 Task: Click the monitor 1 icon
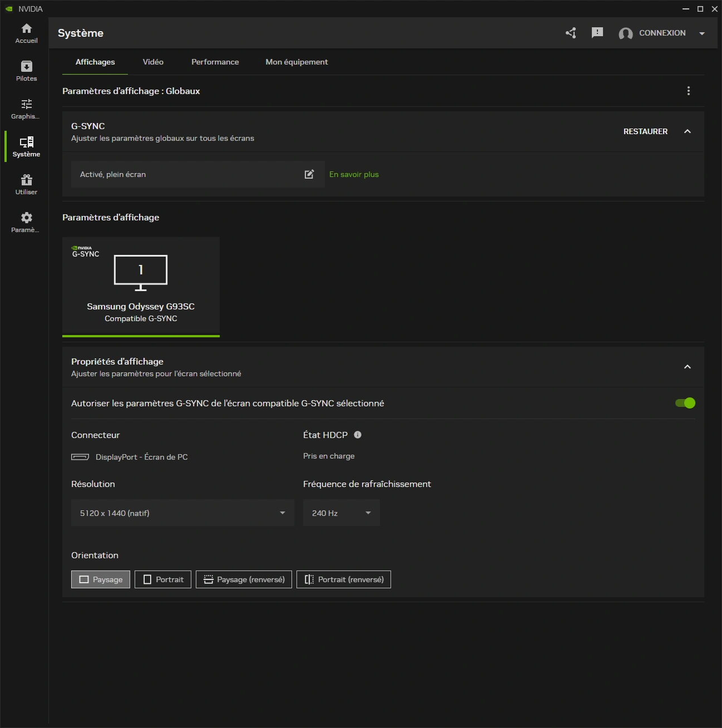click(x=141, y=273)
